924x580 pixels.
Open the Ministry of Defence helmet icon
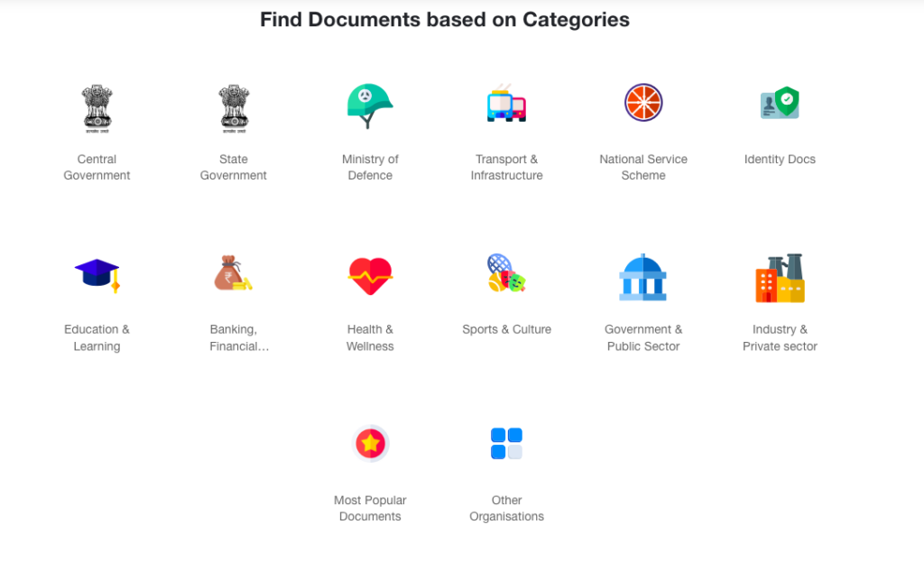click(370, 106)
